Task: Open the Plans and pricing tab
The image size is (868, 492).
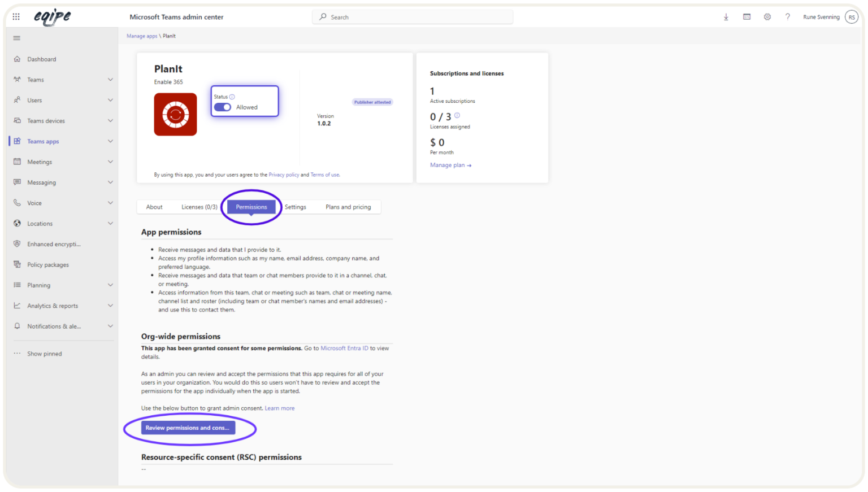Action: click(348, 207)
